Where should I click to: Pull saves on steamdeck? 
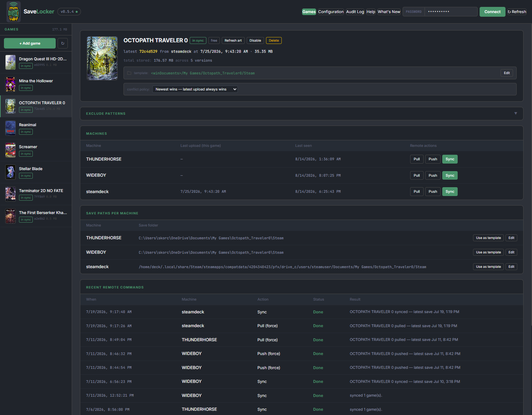(x=417, y=191)
